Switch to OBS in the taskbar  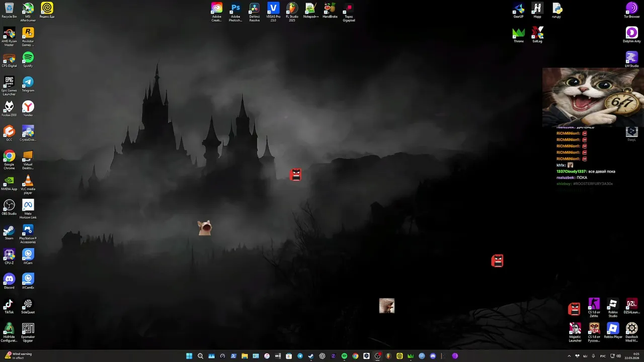(377, 356)
